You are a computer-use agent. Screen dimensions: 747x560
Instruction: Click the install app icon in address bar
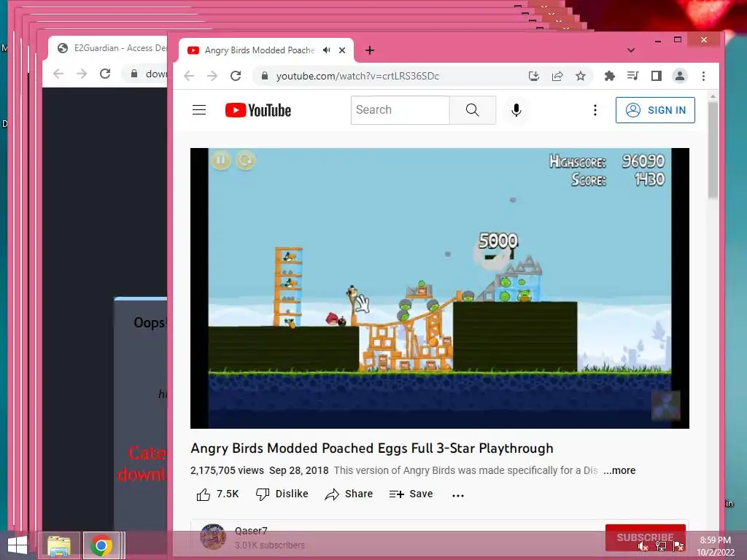pyautogui.click(x=533, y=76)
